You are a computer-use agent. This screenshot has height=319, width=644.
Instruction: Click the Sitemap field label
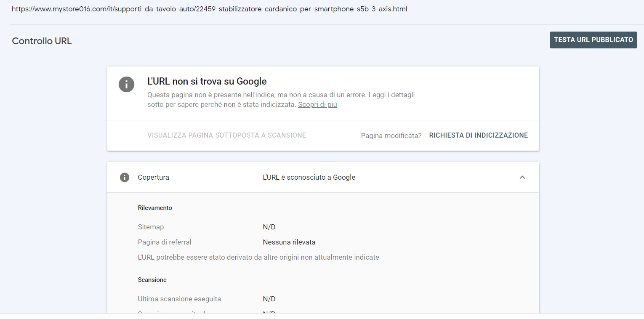click(151, 227)
